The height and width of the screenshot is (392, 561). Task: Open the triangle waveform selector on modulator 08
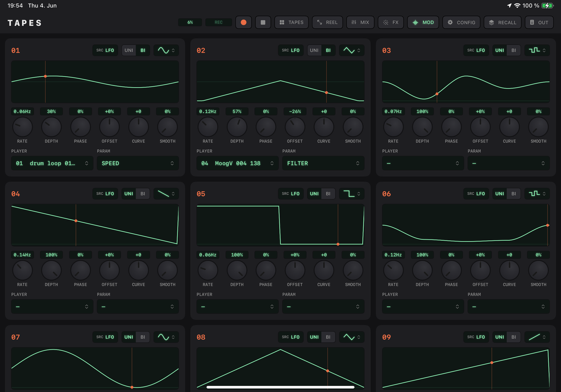coord(352,337)
